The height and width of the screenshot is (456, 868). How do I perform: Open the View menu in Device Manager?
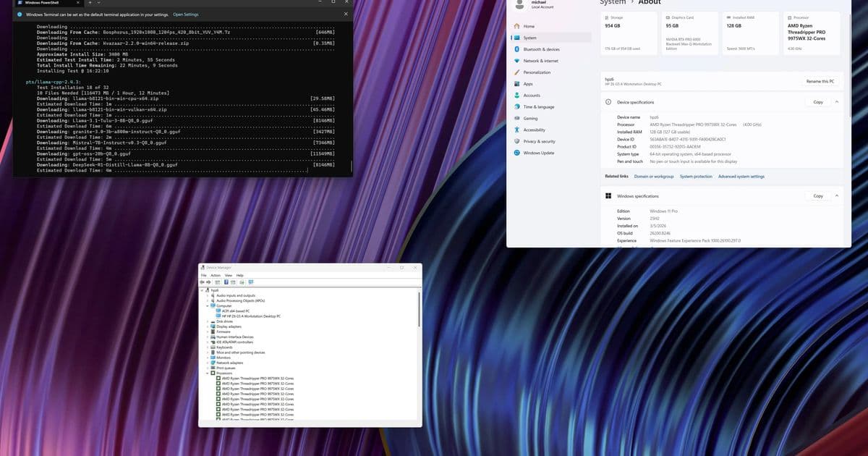tap(227, 275)
